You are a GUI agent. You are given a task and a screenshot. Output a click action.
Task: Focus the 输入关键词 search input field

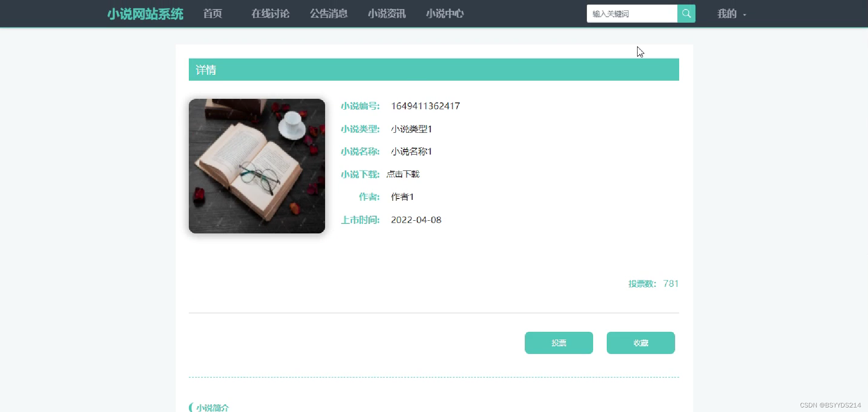(632, 14)
